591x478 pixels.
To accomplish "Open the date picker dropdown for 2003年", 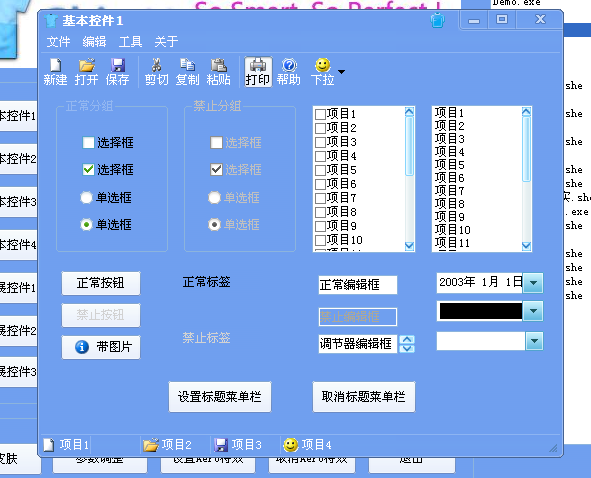I will click(533, 283).
